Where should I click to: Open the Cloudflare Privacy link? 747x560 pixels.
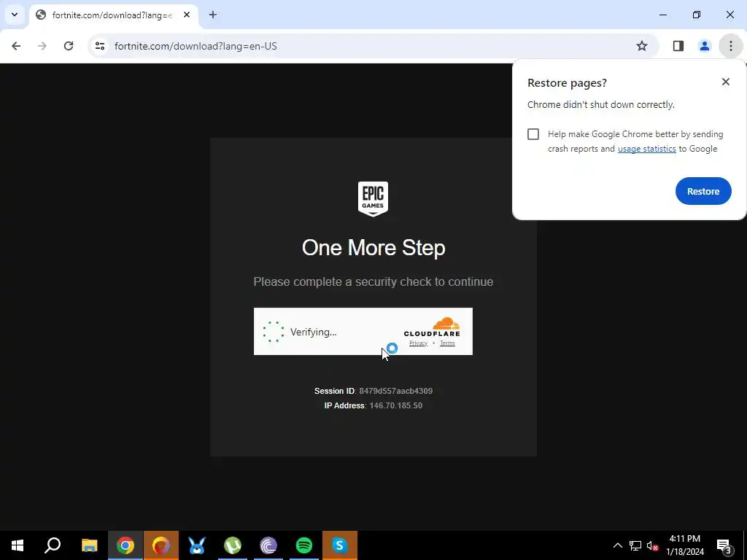tap(418, 343)
